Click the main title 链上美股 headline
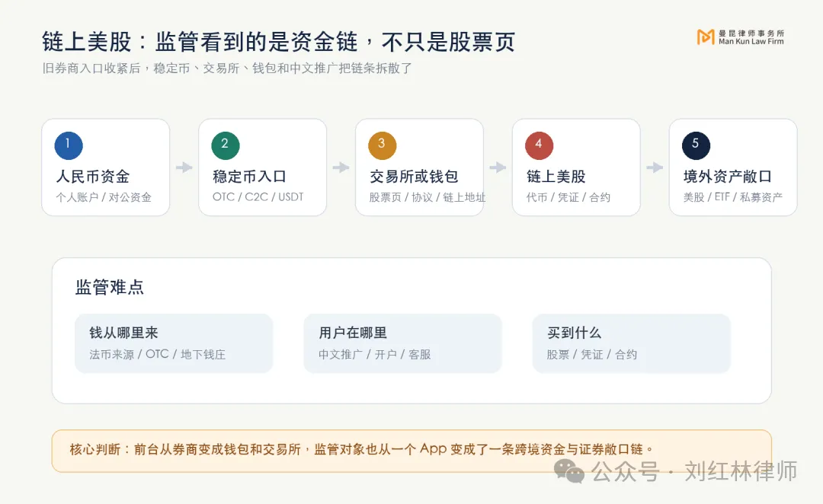Viewport: 823px width, 504px height. coord(278,42)
